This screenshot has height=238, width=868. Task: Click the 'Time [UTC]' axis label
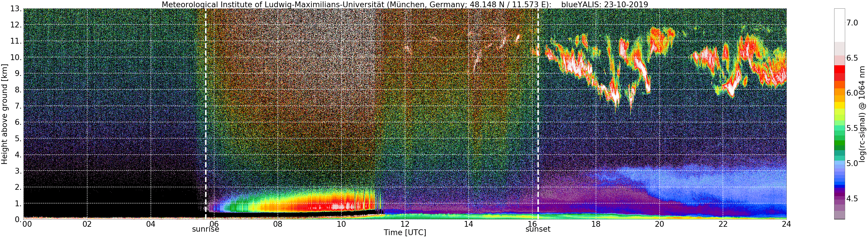(x=405, y=233)
